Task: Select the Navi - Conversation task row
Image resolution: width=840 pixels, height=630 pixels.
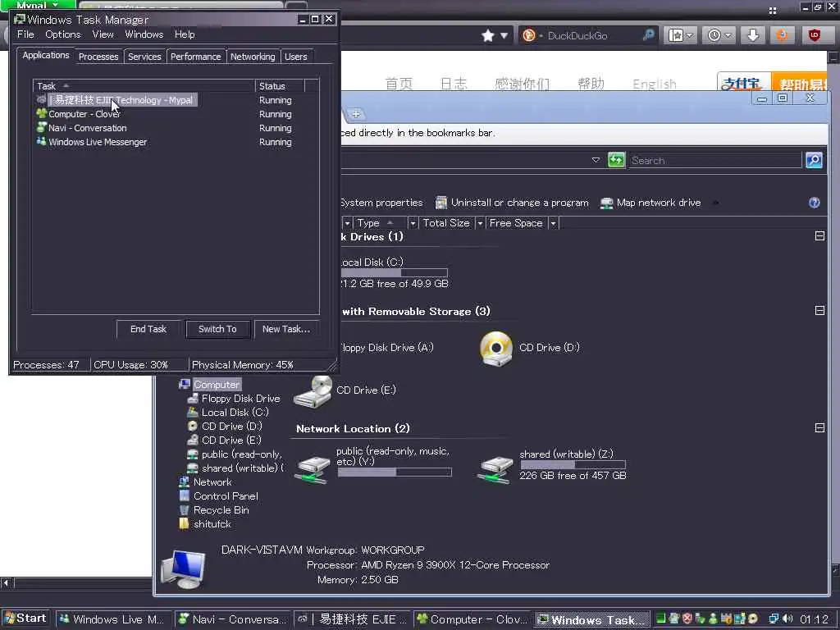Action: point(176,128)
